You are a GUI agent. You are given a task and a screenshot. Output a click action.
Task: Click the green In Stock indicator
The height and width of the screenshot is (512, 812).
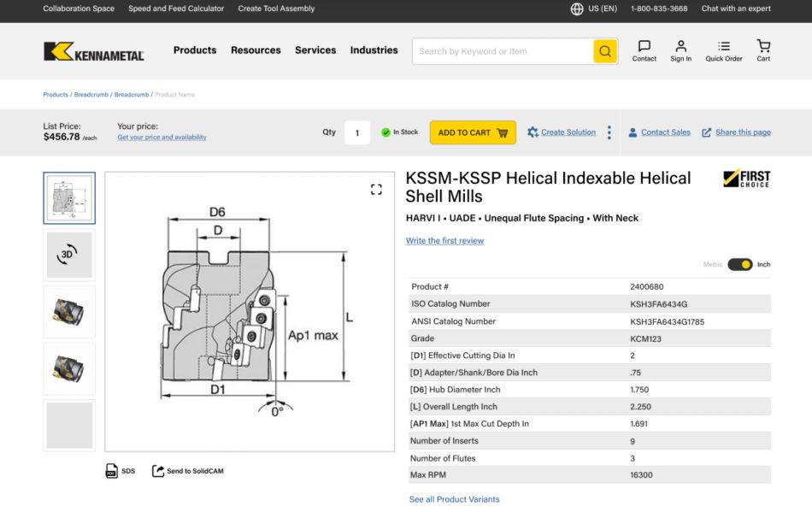(x=385, y=132)
